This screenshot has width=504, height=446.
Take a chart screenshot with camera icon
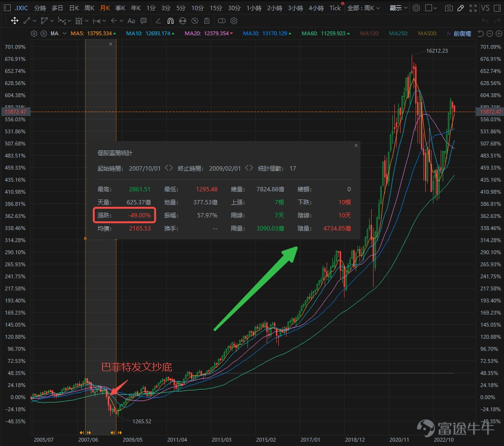449,8
